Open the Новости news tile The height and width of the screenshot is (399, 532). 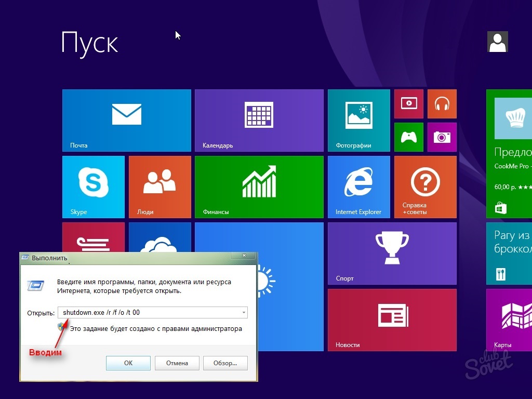(x=392, y=320)
